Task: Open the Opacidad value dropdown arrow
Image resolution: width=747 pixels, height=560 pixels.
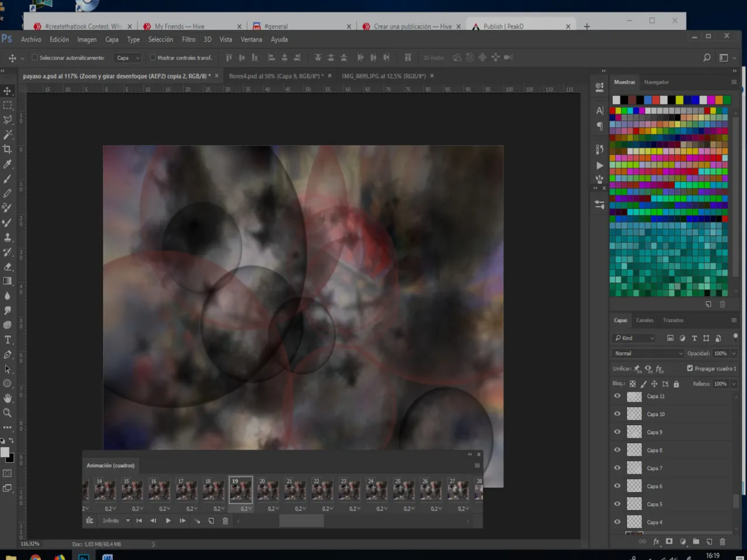Action: pos(734,353)
